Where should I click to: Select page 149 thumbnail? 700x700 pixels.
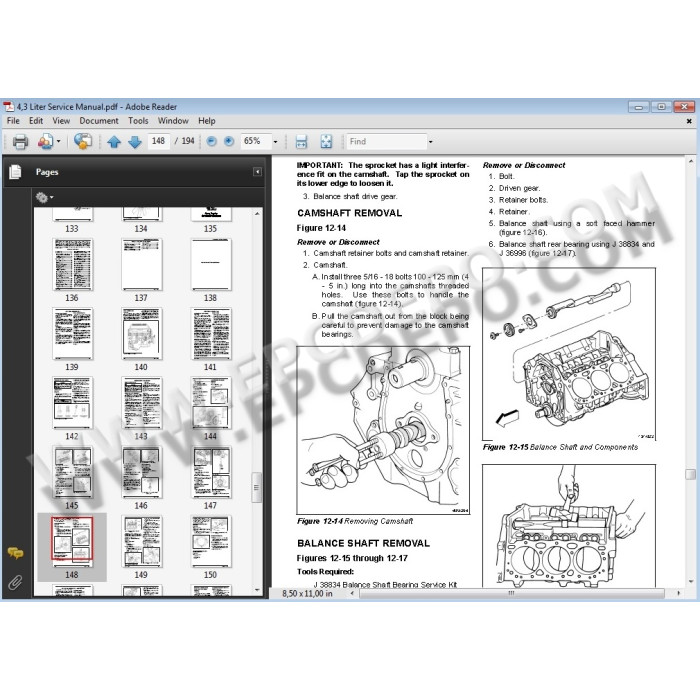pos(142,541)
